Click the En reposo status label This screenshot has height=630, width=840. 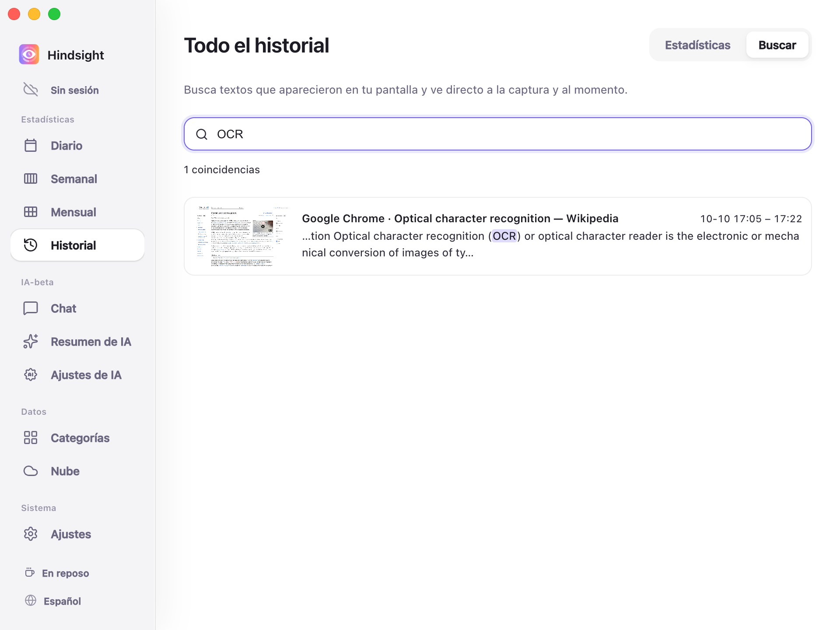pos(66,573)
